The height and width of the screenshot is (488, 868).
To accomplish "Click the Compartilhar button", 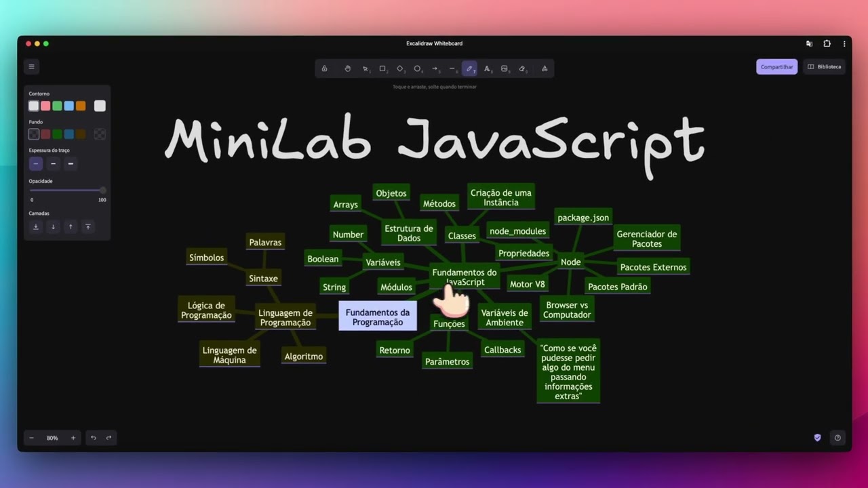I will click(x=776, y=66).
